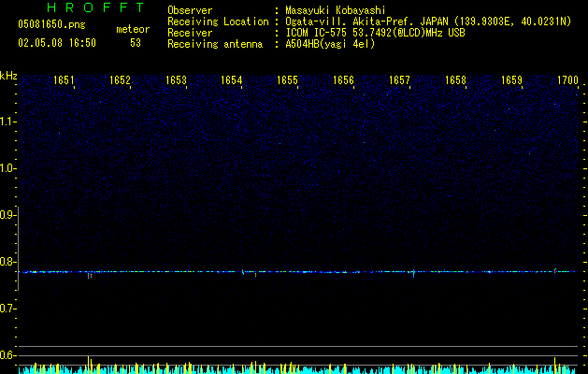Viewport: 588px width, 374px height.
Task: Click time marker 1659
Action: [x=511, y=80]
